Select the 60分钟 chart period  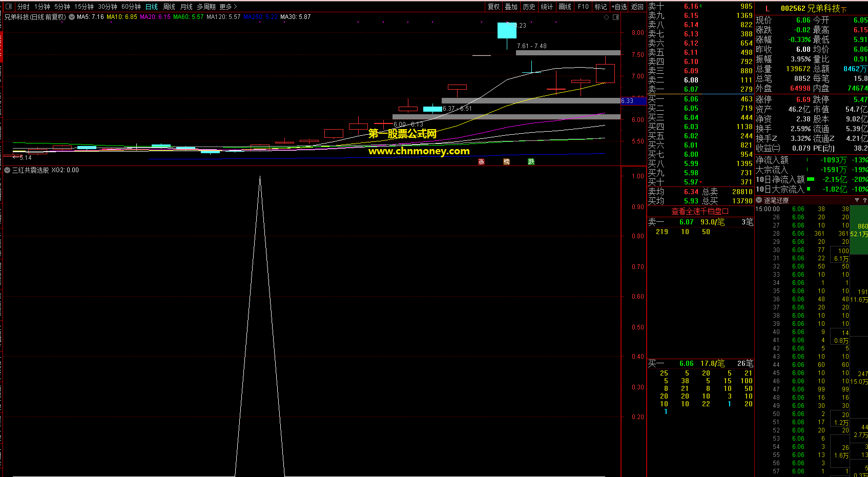pos(131,7)
